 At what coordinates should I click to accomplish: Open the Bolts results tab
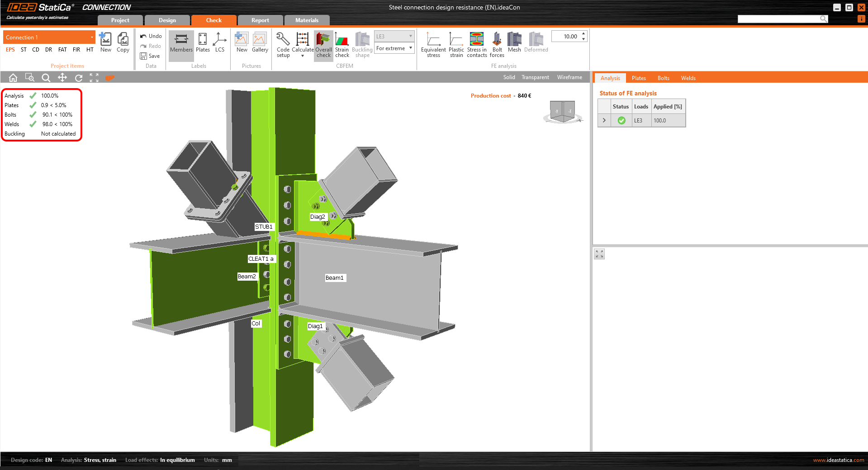point(663,78)
